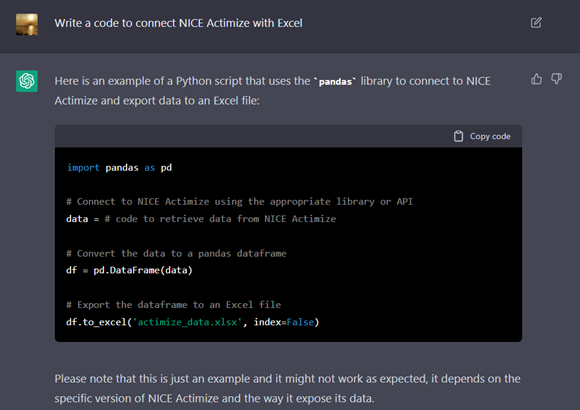Click the prompt "Write a code to connect NICE Actimize with Excel"
The height and width of the screenshot is (410, 580).
[x=178, y=23]
